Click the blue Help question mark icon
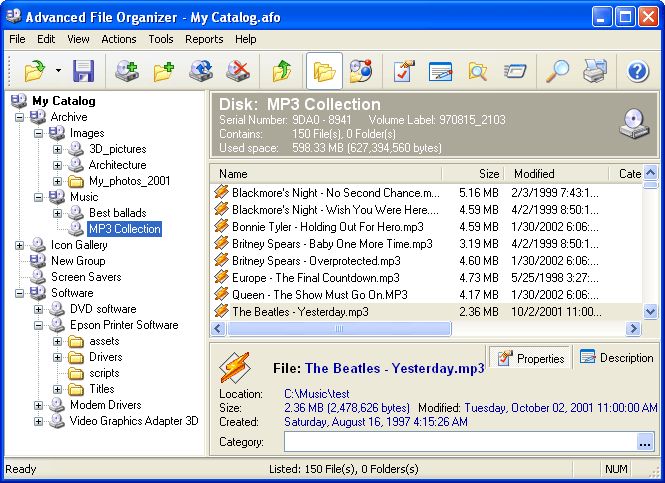The image size is (665, 483). [x=637, y=71]
